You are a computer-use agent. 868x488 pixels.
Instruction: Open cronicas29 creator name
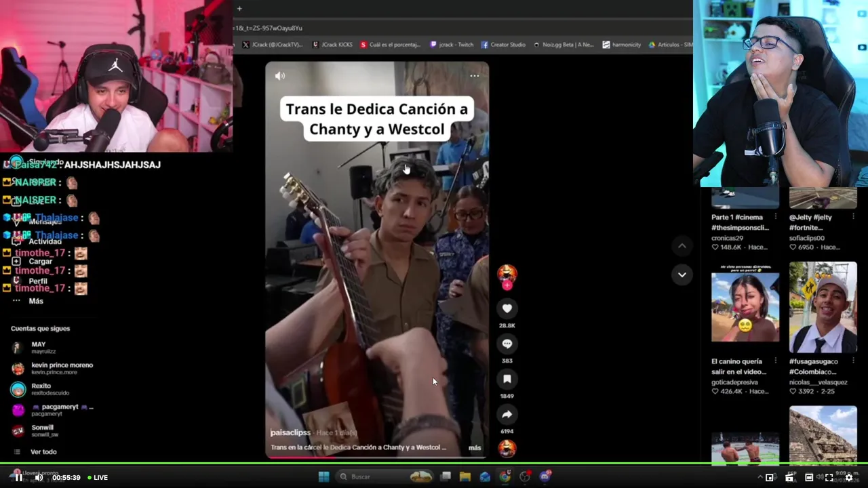tap(727, 238)
